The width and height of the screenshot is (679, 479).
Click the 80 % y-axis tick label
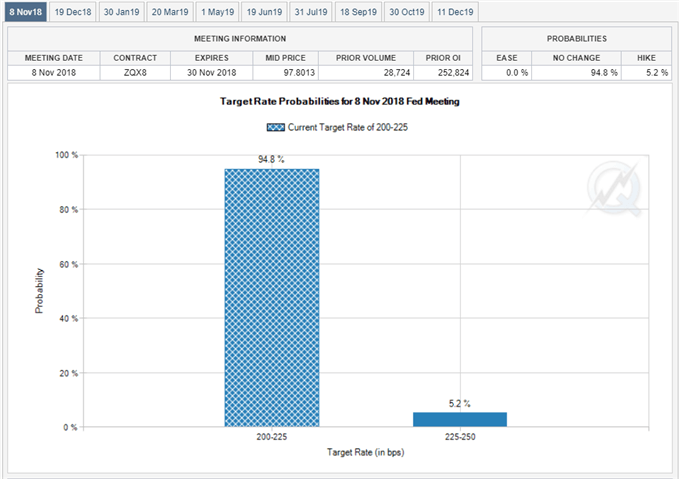pos(68,210)
